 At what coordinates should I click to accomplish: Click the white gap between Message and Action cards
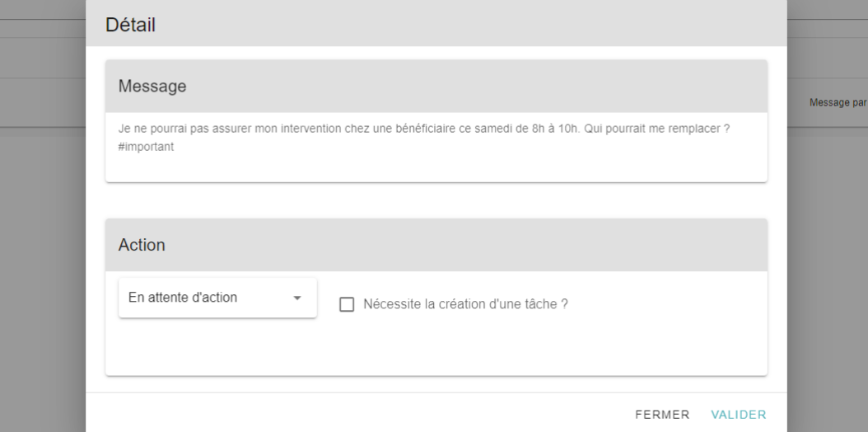pos(436,200)
